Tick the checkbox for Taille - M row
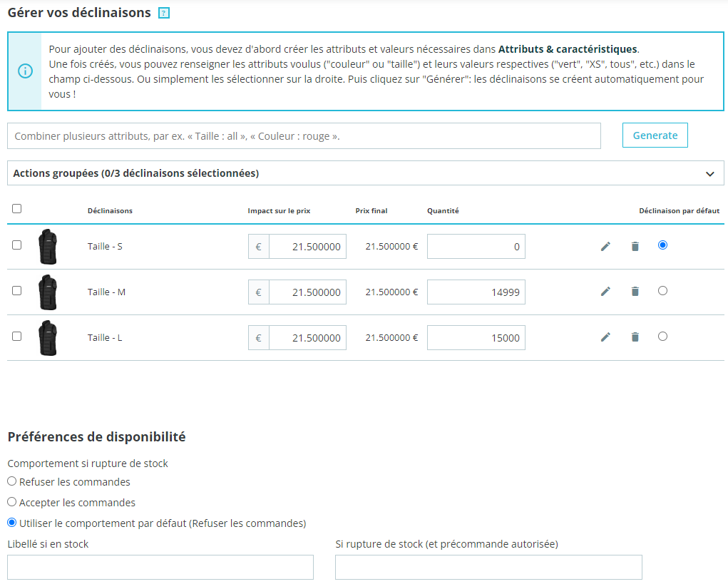The image size is (728, 584). tap(17, 291)
